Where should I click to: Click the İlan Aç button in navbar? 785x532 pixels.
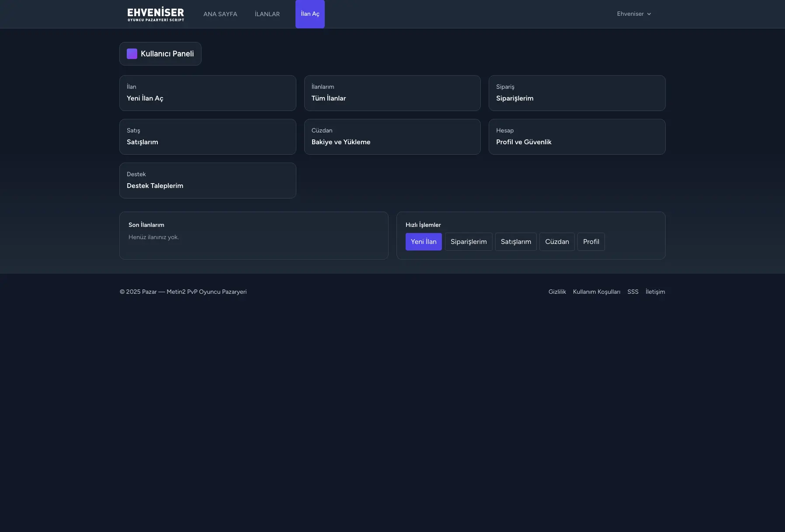[310, 14]
